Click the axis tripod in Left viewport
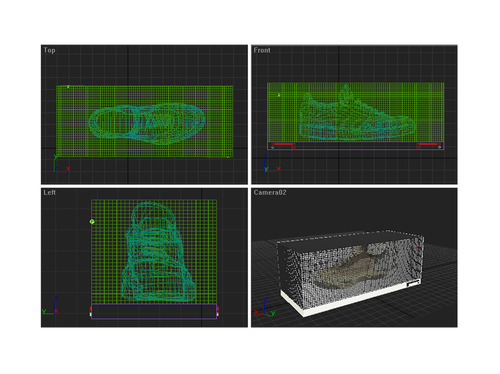Viewport: 500px width, 374px height. pos(51,306)
